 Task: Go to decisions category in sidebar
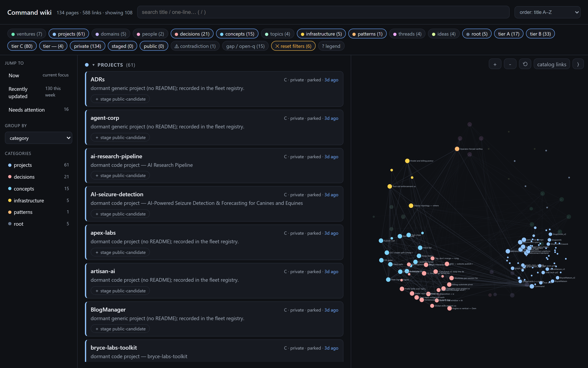(38, 177)
